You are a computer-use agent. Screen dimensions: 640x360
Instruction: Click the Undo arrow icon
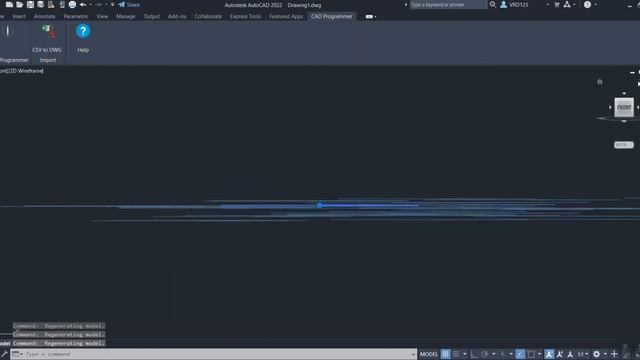[x=83, y=4]
